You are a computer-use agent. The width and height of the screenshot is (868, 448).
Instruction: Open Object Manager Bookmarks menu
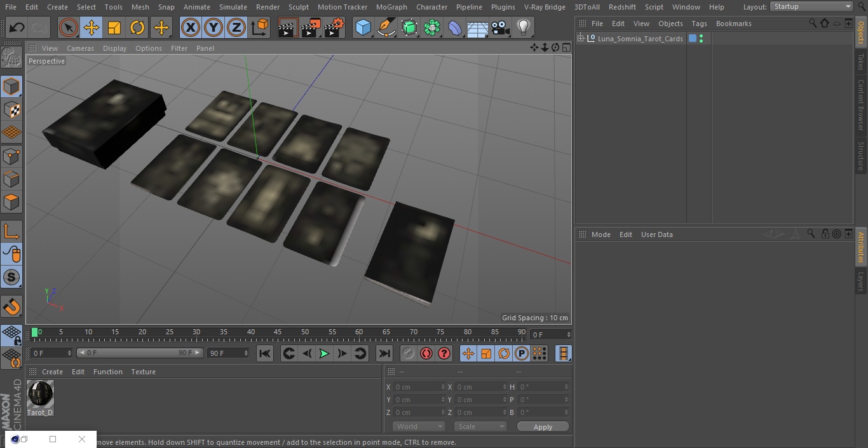point(733,24)
